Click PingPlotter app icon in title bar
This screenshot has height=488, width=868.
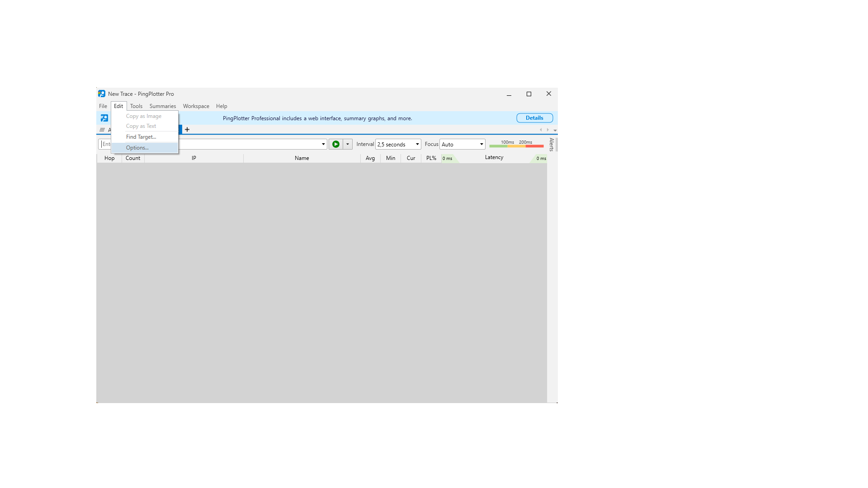click(102, 94)
